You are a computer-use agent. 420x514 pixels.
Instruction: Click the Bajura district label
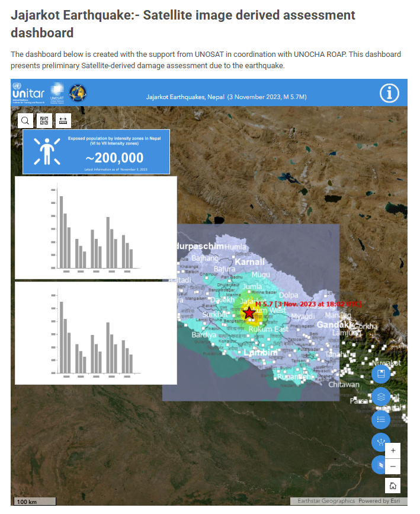click(x=225, y=269)
